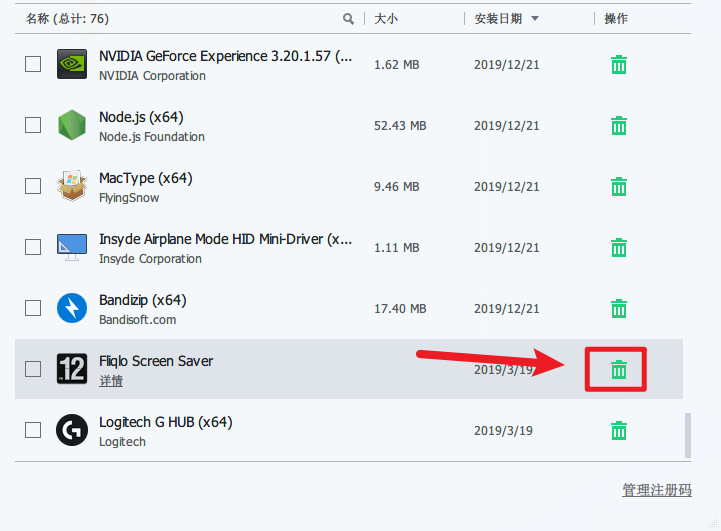This screenshot has width=721, height=531.
Task: Uninstall Bandizip (x64) with trash icon
Action: [x=618, y=308]
